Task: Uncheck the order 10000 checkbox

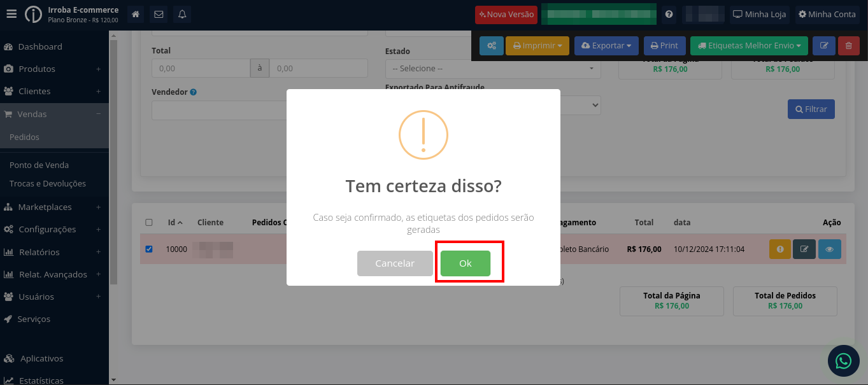Action: point(149,249)
